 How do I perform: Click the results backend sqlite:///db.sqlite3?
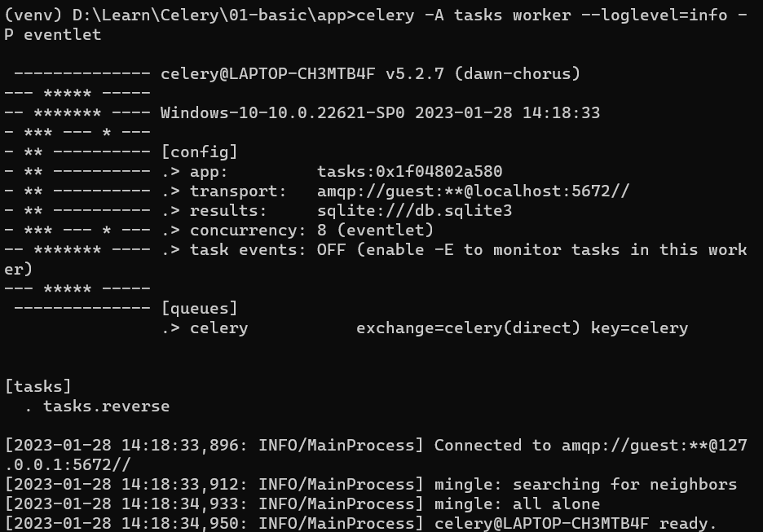pyautogui.click(x=414, y=210)
